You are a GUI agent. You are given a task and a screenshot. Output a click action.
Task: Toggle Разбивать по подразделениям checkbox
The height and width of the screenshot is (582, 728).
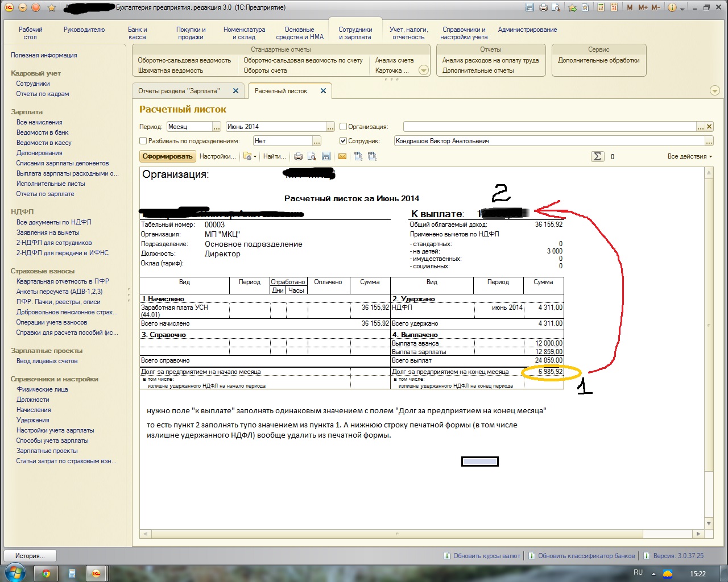pos(143,141)
